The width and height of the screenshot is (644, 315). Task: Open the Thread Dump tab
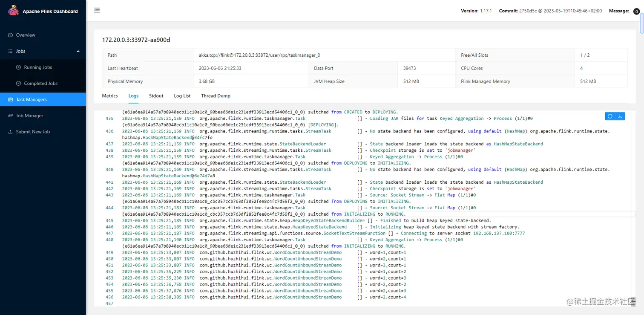[x=216, y=96]
